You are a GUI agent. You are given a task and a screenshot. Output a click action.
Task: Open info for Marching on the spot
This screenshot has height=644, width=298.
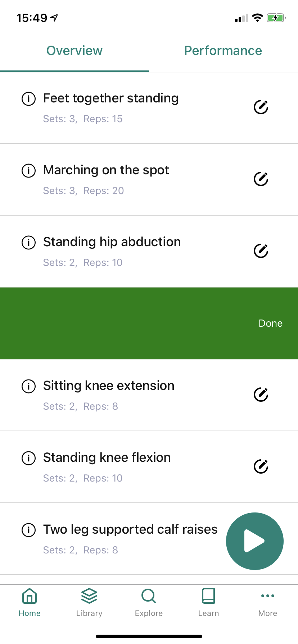tap(28, 171)
